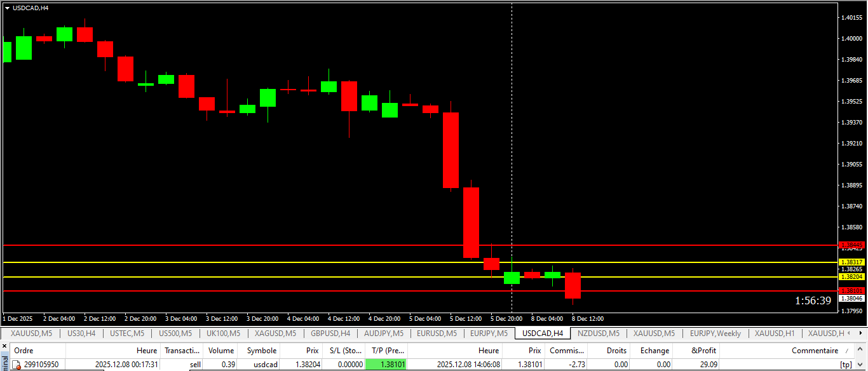The height and width of the screenshot is (371, 868).
Task: Select the yellow 1.38204 price label on axis
Action: [x=852, y=277]
